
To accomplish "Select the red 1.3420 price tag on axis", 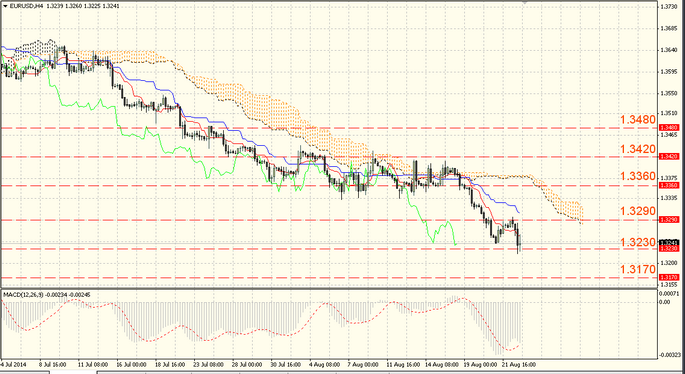I will (668, 156).
